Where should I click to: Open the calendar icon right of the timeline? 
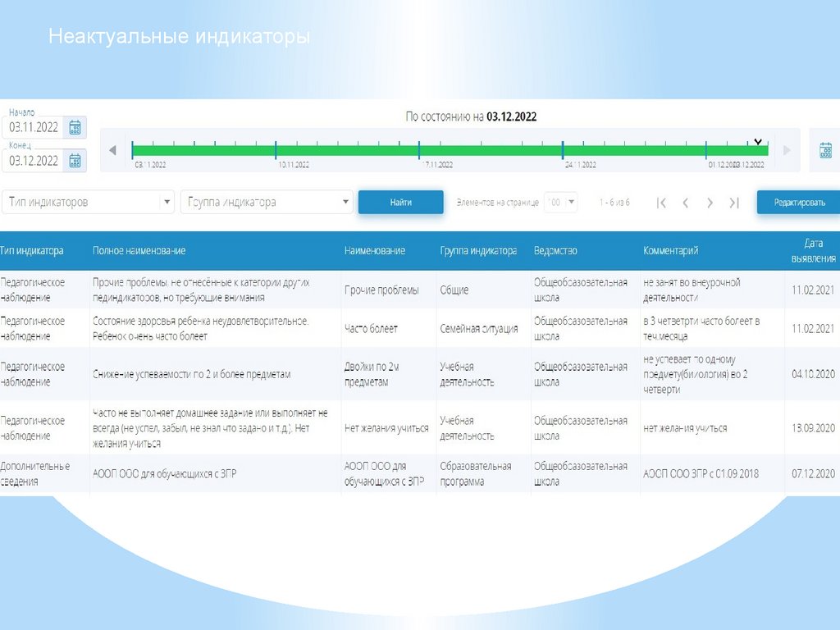pyautogui.click(x=825, y=150)
